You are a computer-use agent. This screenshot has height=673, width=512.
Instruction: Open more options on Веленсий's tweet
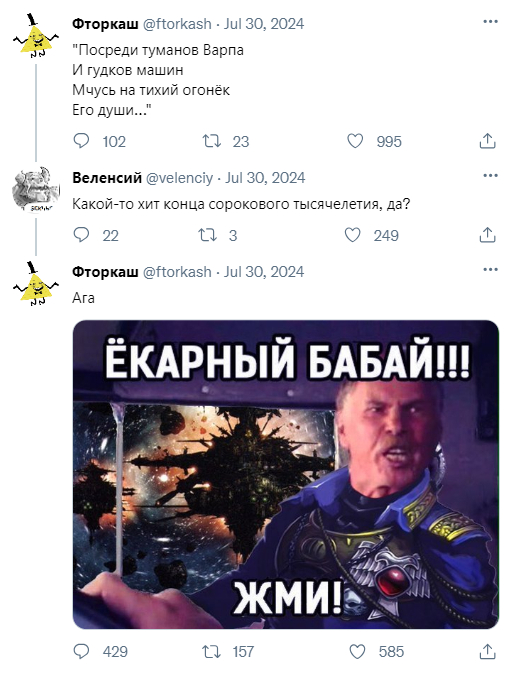(490, 175)
